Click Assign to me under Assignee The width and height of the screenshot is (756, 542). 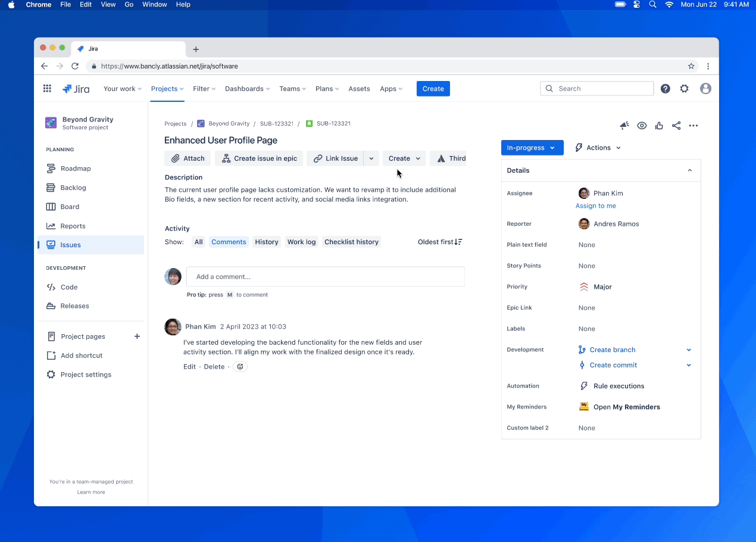[596, 205]
